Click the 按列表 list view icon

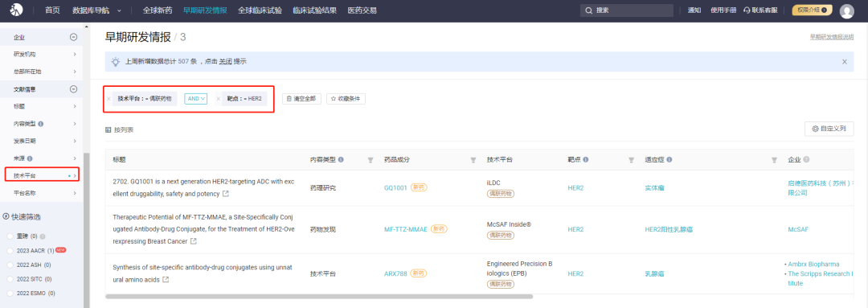(108, 130)
